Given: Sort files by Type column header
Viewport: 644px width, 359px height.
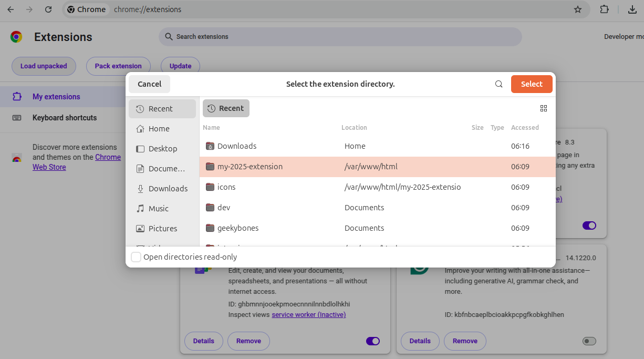Looking at the screenshot, I should pyautogui.click(x=497, y=128).
